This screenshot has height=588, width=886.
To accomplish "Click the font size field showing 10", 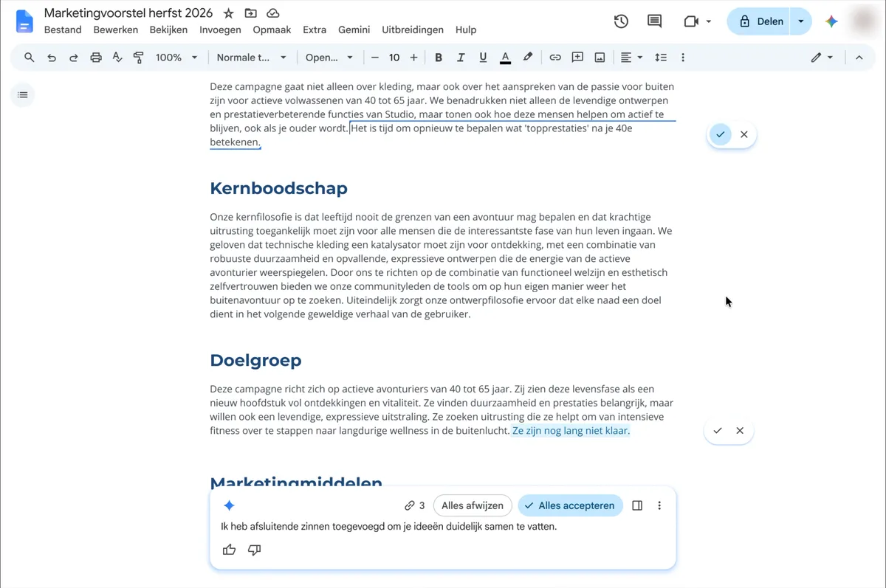I will [394, 58].
